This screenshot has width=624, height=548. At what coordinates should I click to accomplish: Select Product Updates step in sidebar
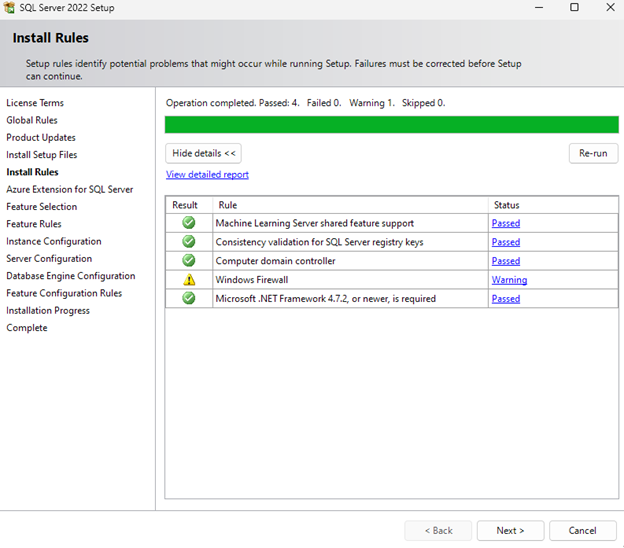[x=41, y=138]
